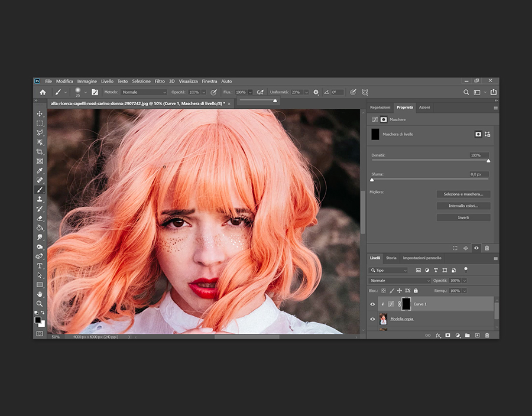The image size is (532, 416).
Task: Click the Seleziona e maschera button
Action: (x=463, y=194)
